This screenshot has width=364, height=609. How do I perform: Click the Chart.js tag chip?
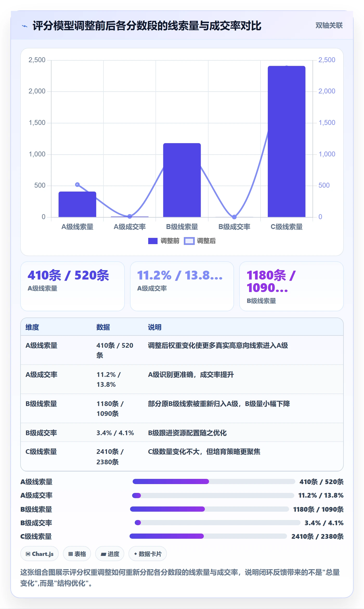click(x=40, y=554)
